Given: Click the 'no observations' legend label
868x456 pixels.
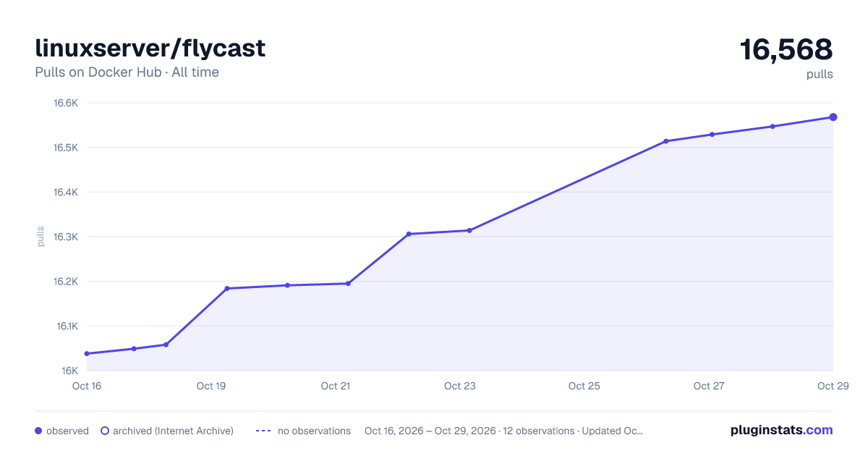Looking at the screenshot, I should point(314,431).
